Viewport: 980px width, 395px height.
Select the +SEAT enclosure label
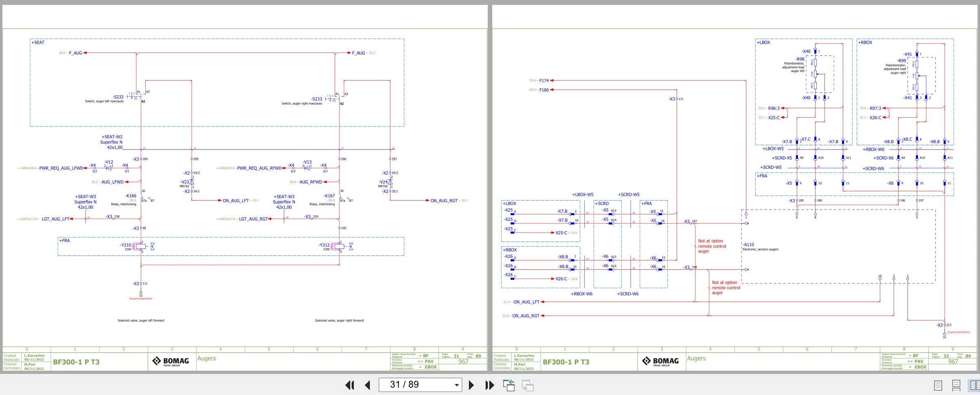[x=38, y=42]
